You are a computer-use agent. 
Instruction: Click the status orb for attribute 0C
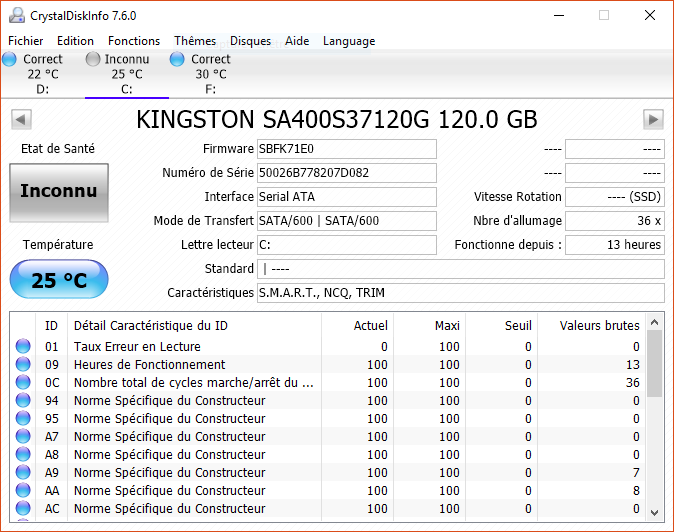[23, 382]
